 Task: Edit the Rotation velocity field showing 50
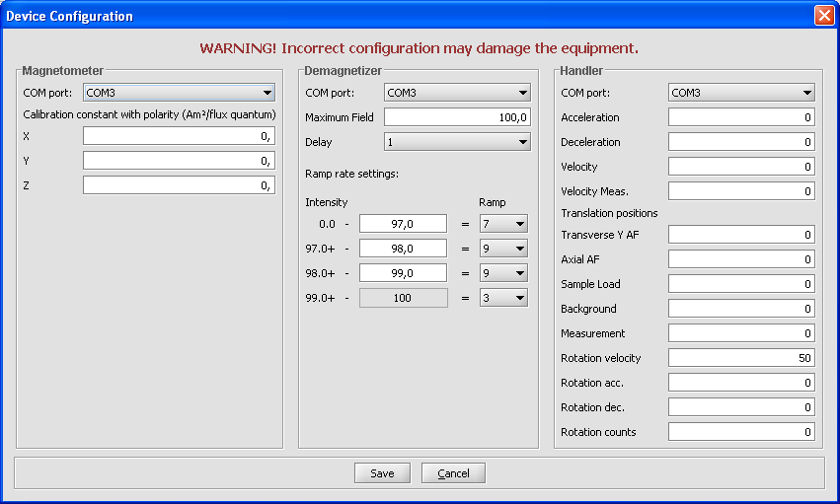click(x=741, y=357)
